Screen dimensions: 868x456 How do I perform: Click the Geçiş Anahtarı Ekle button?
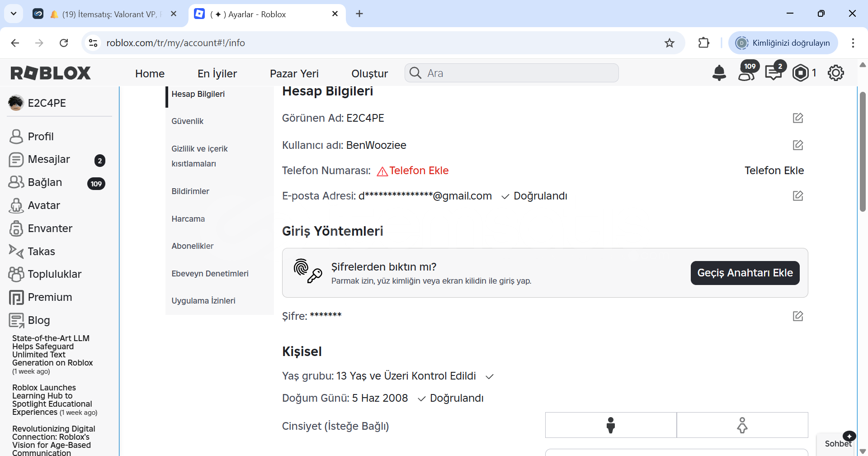(x=745, y=273)
